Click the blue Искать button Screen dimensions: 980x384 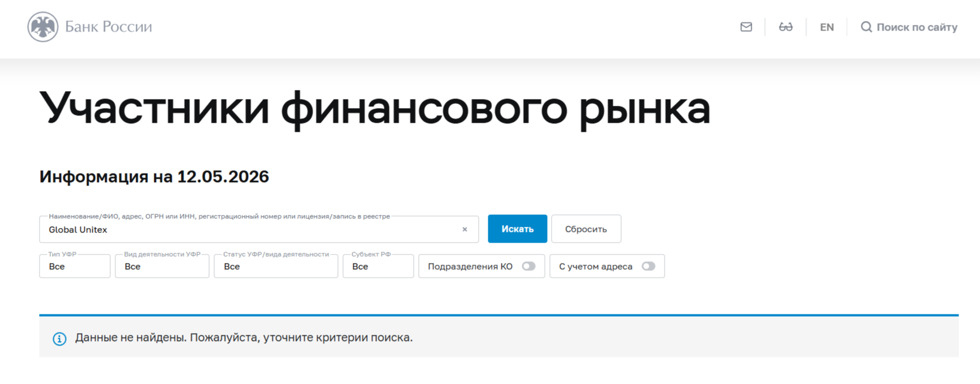point(517,229)
